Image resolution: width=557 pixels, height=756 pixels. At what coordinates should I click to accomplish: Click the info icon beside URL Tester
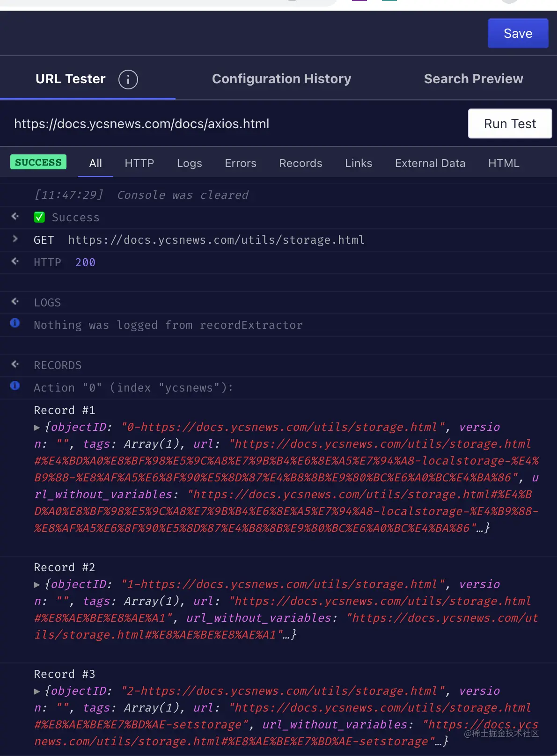click(128, 80)
